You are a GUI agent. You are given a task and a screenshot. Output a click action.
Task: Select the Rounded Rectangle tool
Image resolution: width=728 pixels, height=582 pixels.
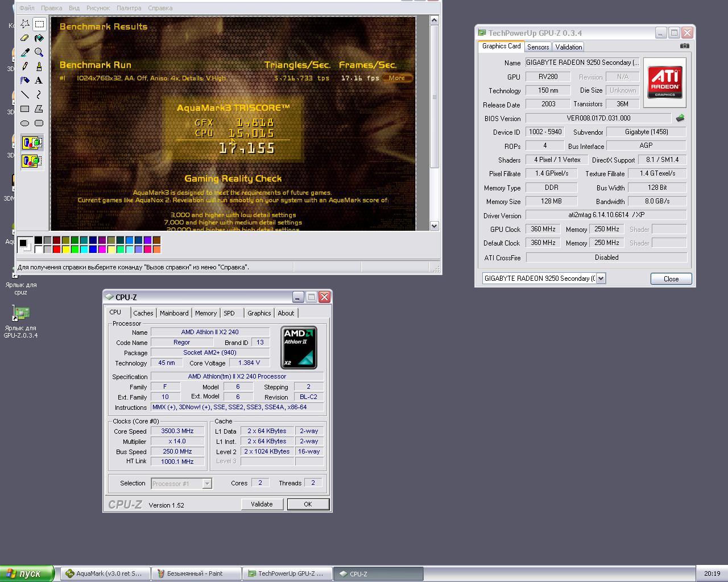[39, 123]
